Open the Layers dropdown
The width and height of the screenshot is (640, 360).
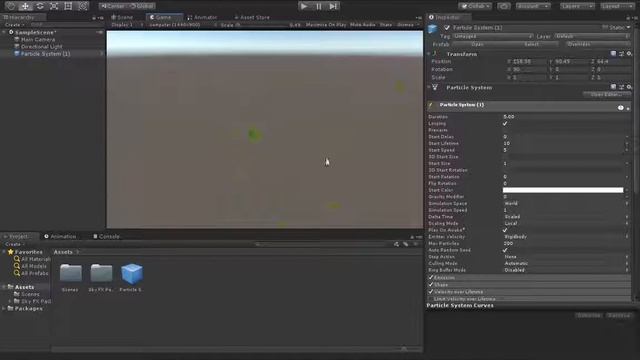577,6
